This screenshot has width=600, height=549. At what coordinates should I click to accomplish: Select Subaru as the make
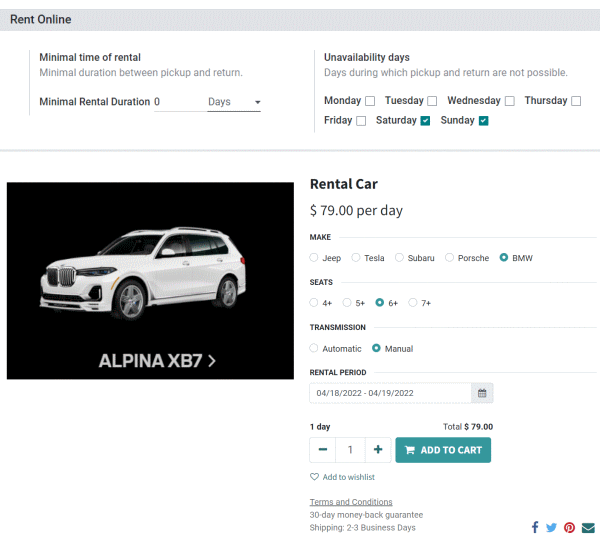pyautogui.click(x=399, y=257)
